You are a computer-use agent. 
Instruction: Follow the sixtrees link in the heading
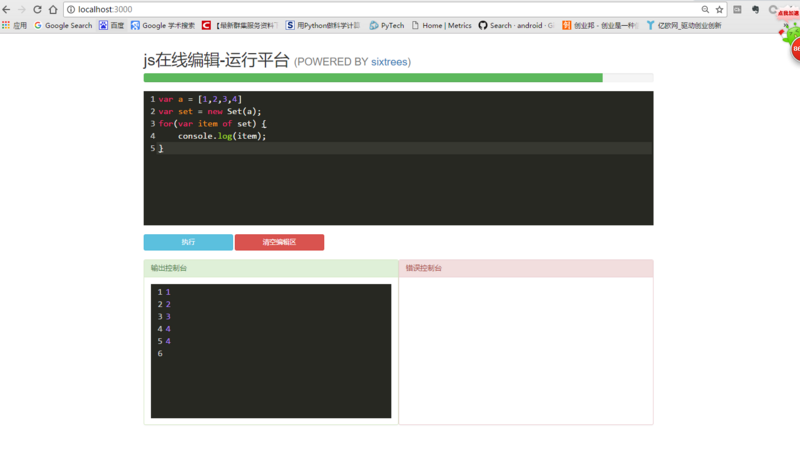tap(389, 62)
